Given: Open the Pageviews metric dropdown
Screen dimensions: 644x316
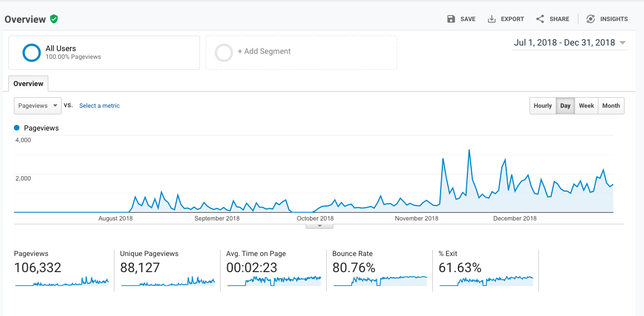Looking at the screenshot, I should coord(38,106).
